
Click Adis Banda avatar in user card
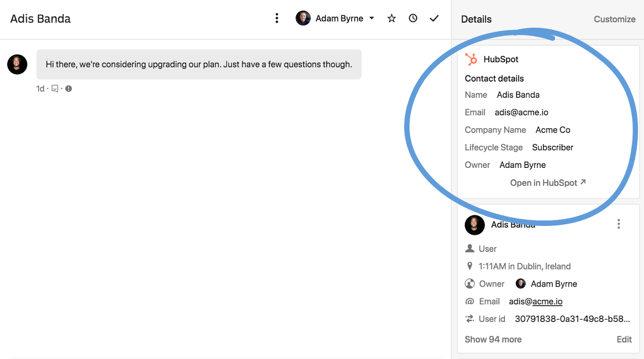474,225
